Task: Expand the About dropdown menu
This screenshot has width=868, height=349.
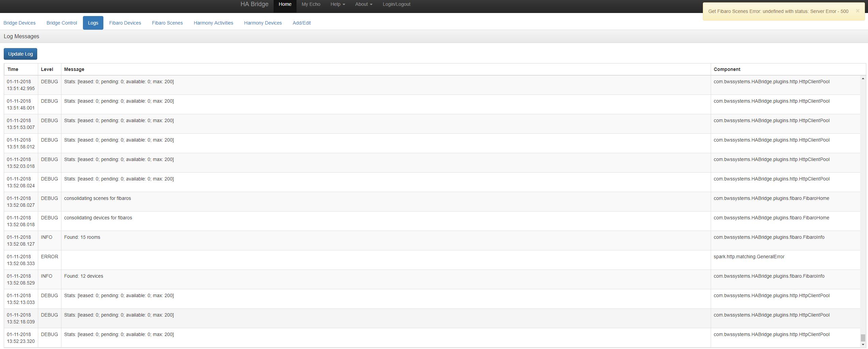Action: point(363,4)
